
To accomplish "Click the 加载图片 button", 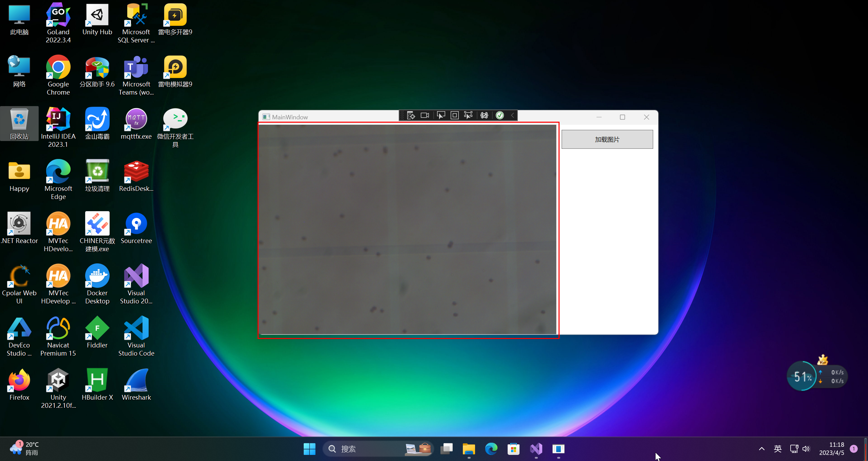I will 607,139.
